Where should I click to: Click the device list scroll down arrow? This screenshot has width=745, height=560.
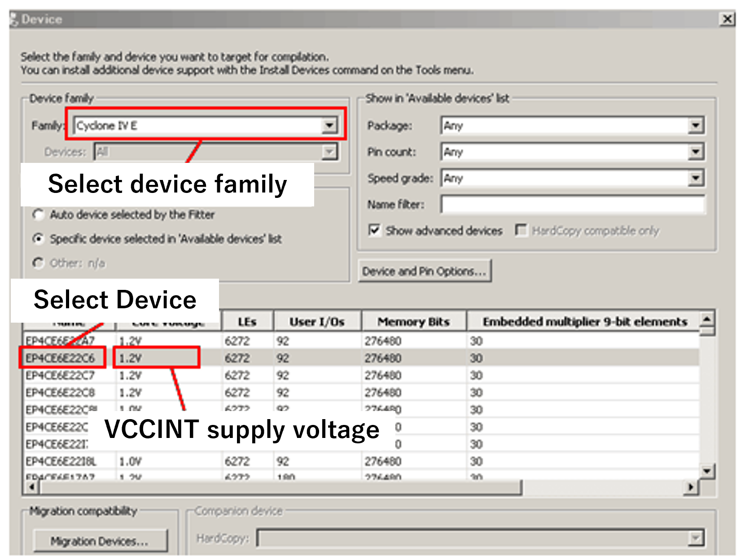coord(707,471)
